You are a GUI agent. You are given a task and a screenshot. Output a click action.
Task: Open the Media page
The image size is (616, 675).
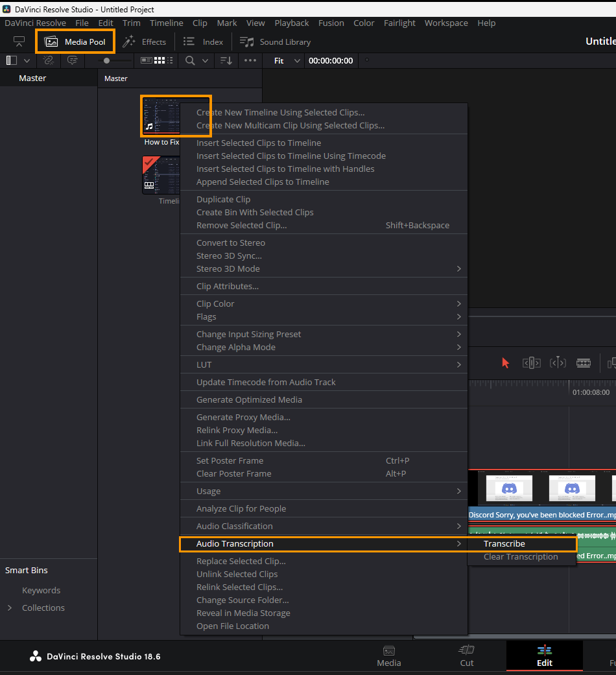pos(389,656)
